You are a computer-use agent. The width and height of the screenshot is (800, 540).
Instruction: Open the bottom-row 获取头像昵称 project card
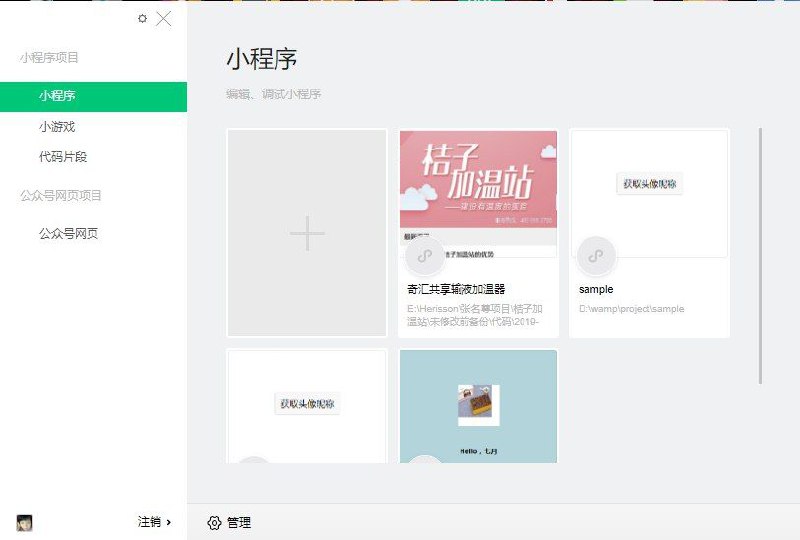pos(307,407)
